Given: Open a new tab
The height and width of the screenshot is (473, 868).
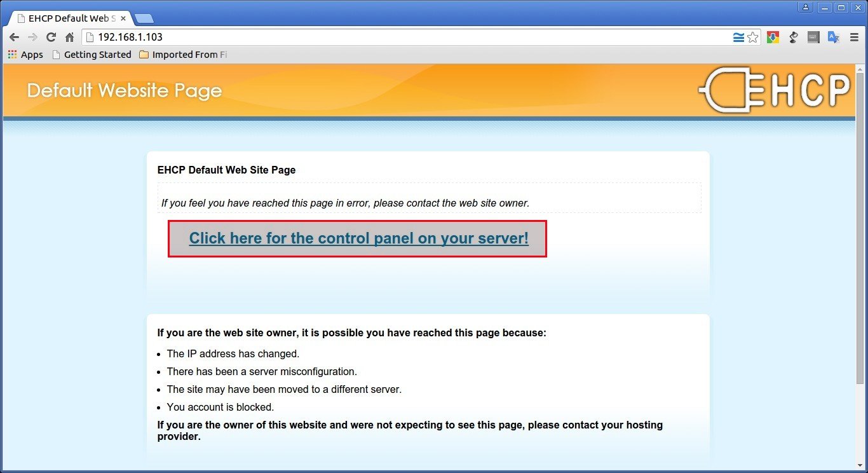Looking at the screenshot, I should click(144, 18).
